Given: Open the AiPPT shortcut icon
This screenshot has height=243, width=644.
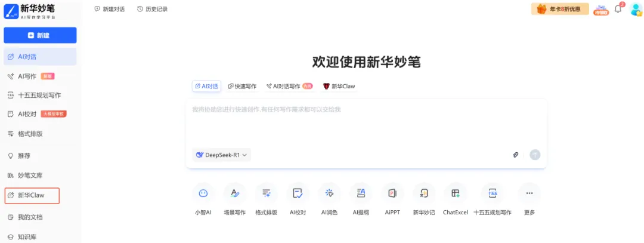Looking at the screenshot, I should coord(392,193).
